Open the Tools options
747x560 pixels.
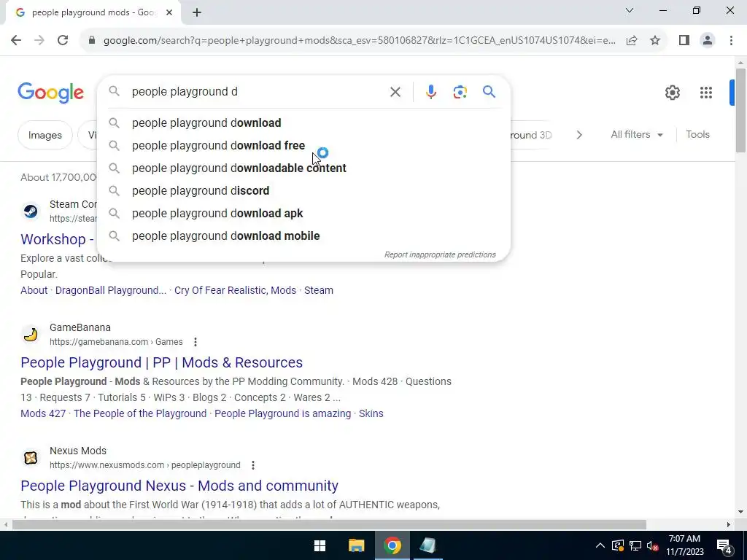point(697,135)
